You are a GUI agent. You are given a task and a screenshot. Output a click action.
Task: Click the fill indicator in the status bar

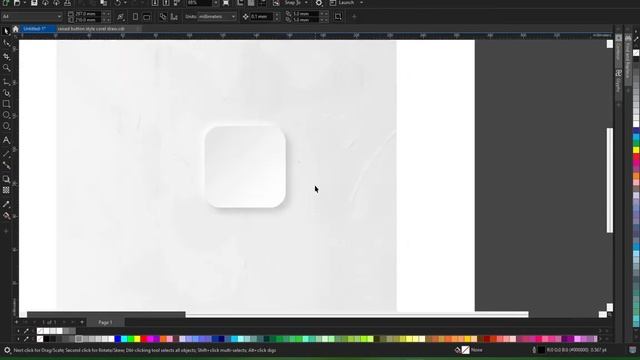[465, 350]
